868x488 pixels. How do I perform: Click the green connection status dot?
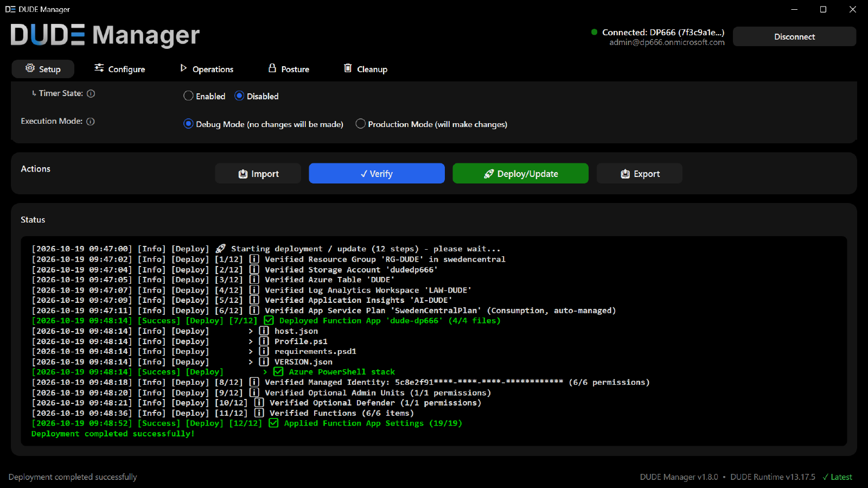[595, 32]
